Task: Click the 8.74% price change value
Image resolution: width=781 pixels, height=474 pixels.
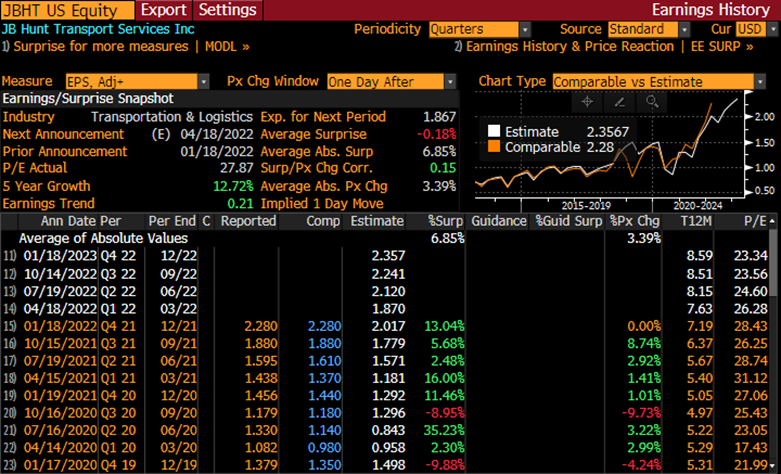Action: [644, 344]
